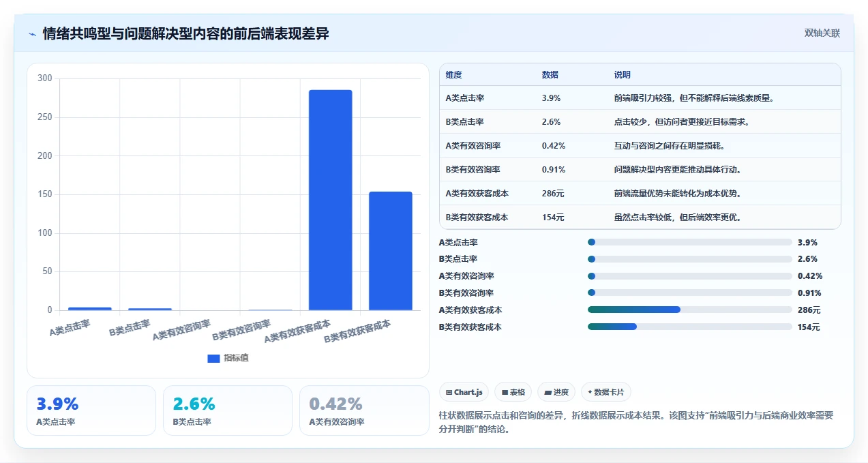Click the 0.91% table cell

point(553,169)
